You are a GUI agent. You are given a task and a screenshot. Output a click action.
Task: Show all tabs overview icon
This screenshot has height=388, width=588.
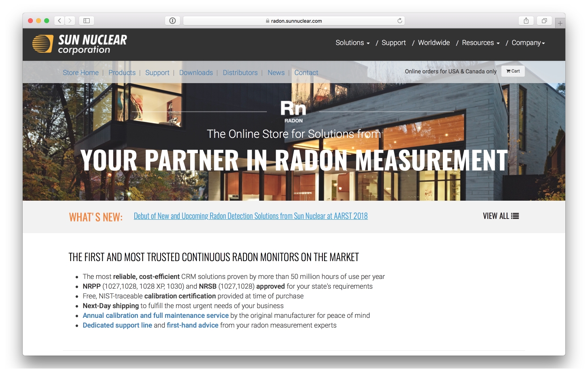click(x=544, y=21)
